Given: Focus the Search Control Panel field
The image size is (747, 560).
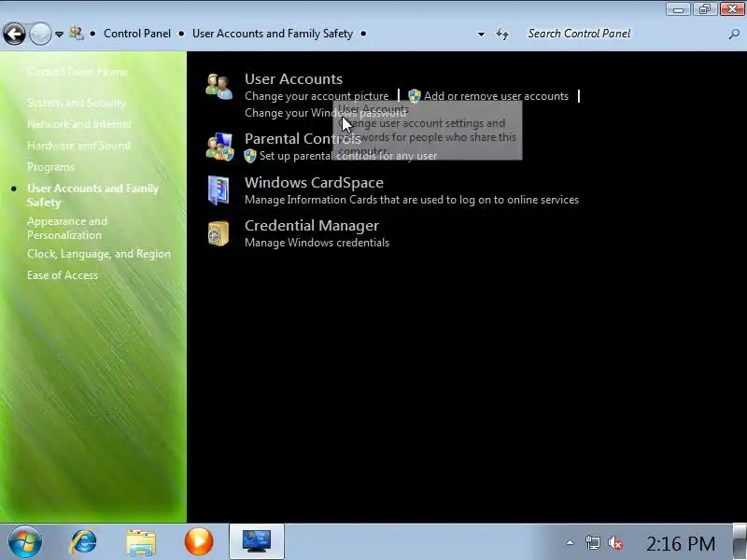Looking at the screenshot, I should [x=626, y=34].
